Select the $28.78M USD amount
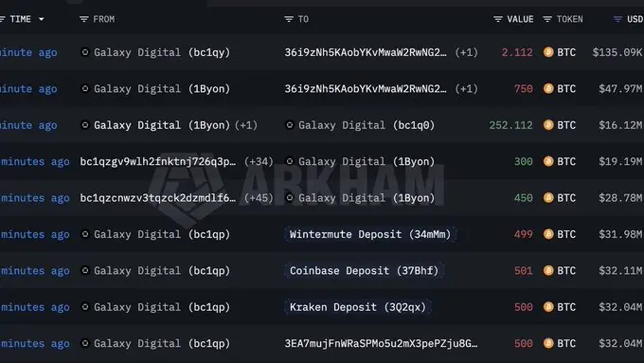Image resolution: width=644 pixels, height=363 pixels. coord(620,198)
